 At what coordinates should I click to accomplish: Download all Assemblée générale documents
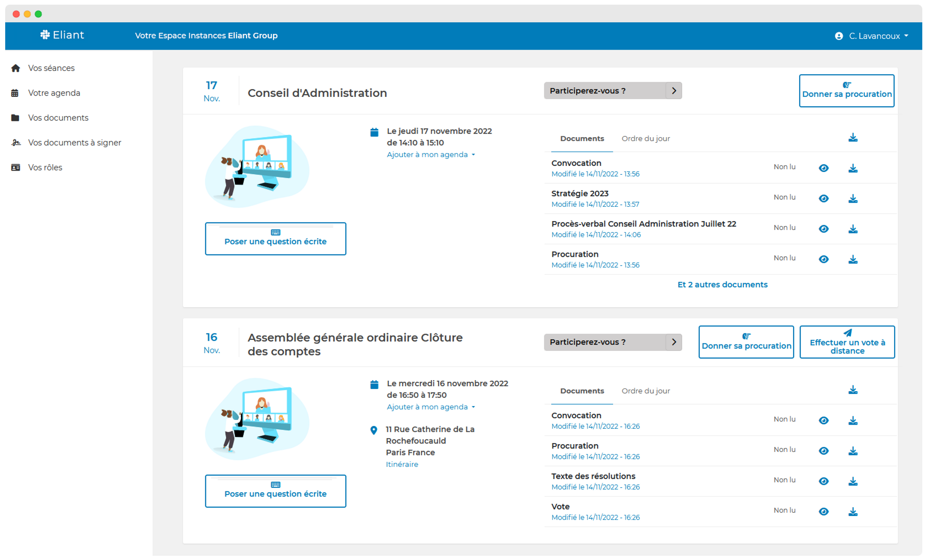(x=852, y=390)
